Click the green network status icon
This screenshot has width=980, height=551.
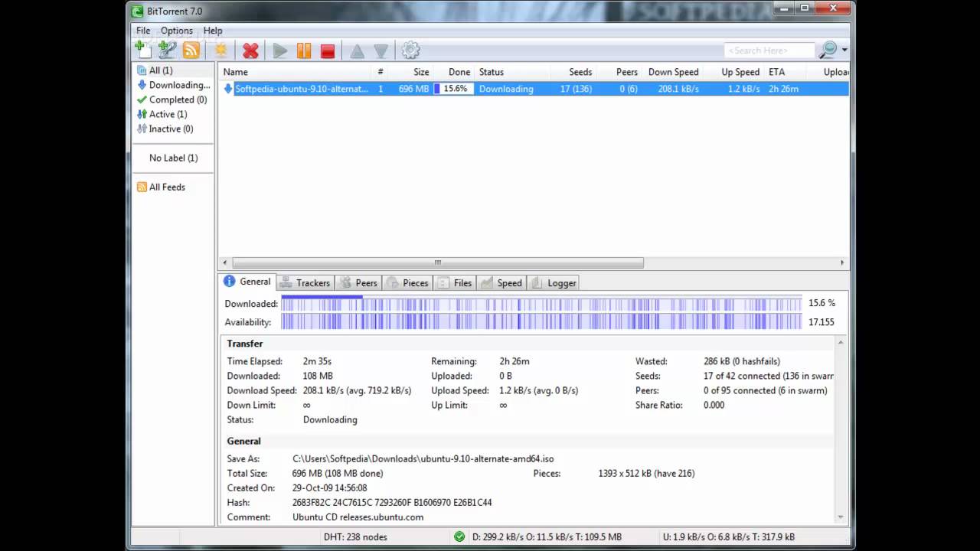click(459, 536)
